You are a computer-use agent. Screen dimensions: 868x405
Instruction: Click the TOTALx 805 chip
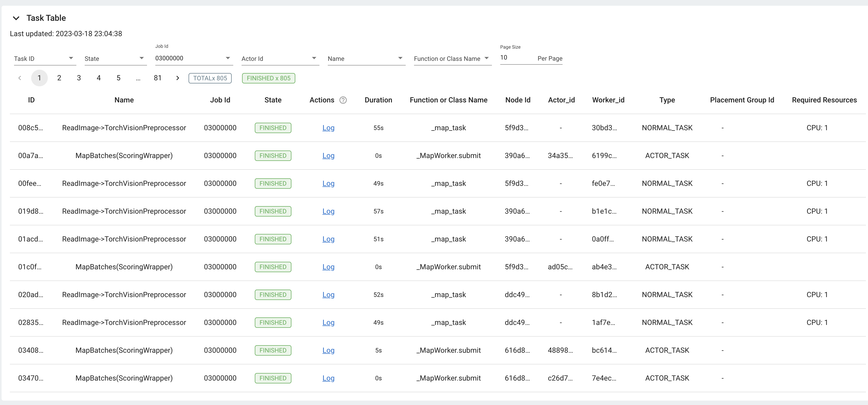click(x=210, y=78)
